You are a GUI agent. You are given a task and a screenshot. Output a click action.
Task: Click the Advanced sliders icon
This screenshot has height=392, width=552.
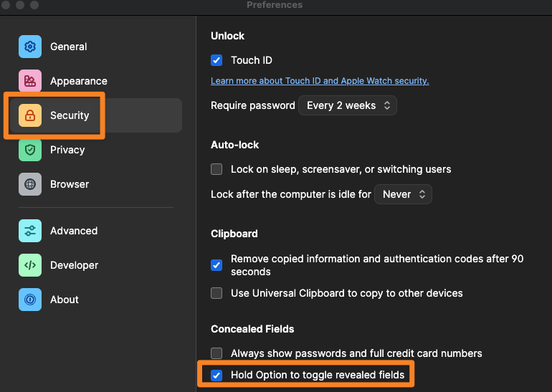[30, 231]
